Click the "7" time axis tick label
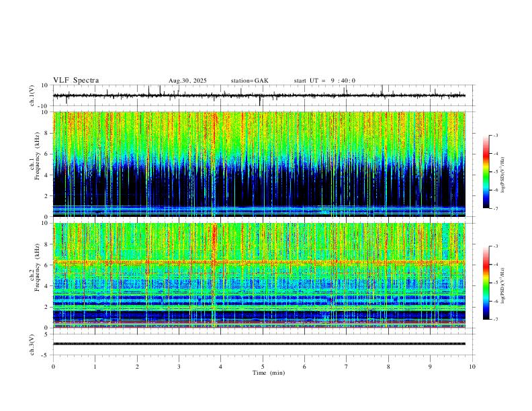This screenshot has width=532, height=411. coord(347,367)
